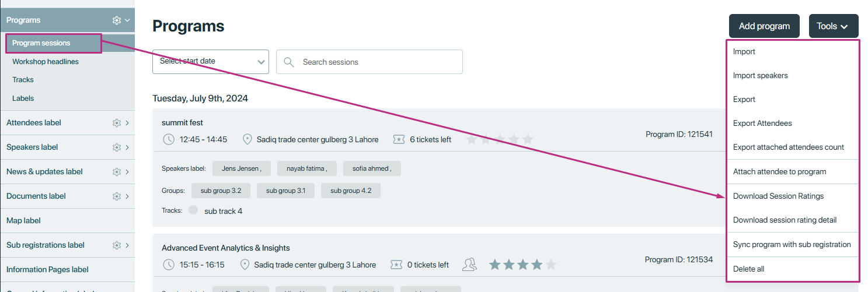This screenshot has height=292, width=868.
Task: Expand the Attendees label chevron
Action: pyautogui.click(x=127, y=123)
